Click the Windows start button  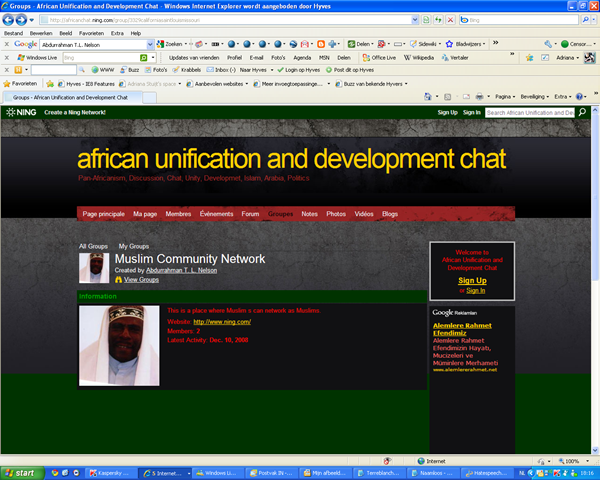(x=21, y=473)
